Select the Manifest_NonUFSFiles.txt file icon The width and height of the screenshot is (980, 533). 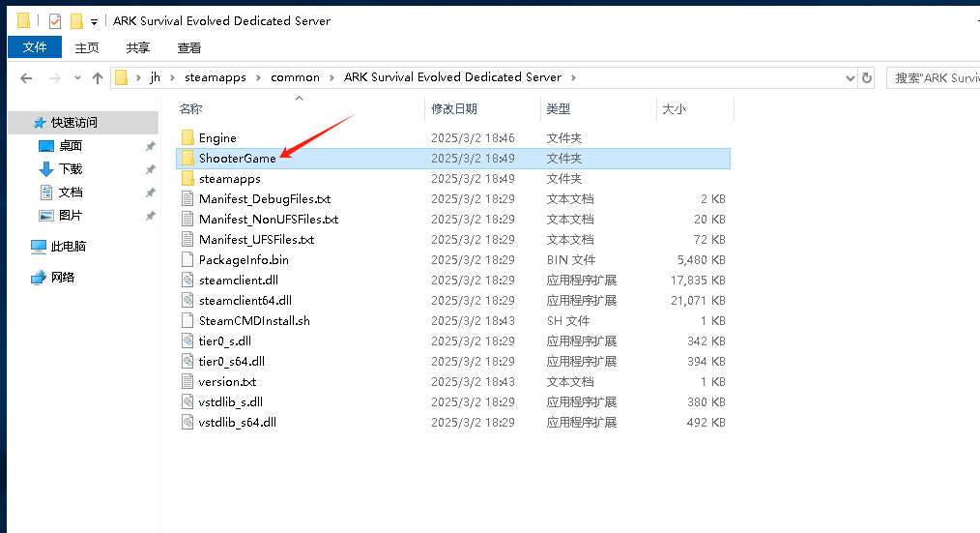pyautogui.click(x=187, y=219)
